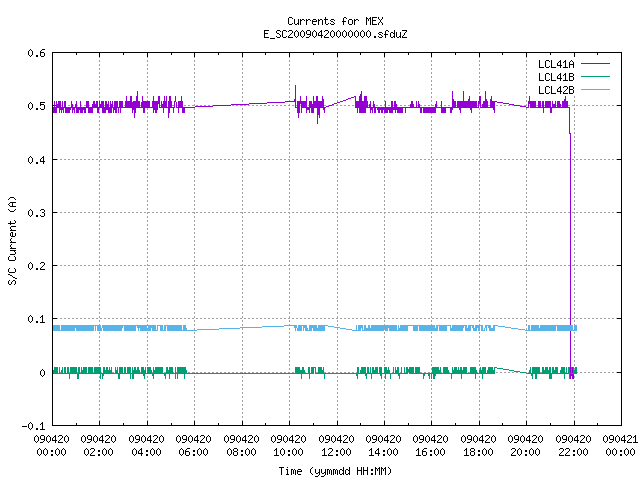640x480 pixels.
Task: Click the 04:00 x-axis tick label
Action: pos(146,452)
